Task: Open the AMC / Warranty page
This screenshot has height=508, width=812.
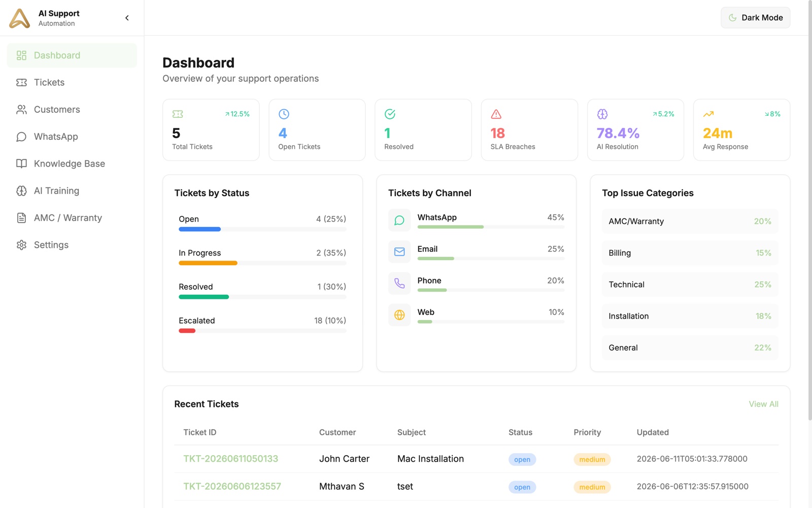Action: coord(72,218)
